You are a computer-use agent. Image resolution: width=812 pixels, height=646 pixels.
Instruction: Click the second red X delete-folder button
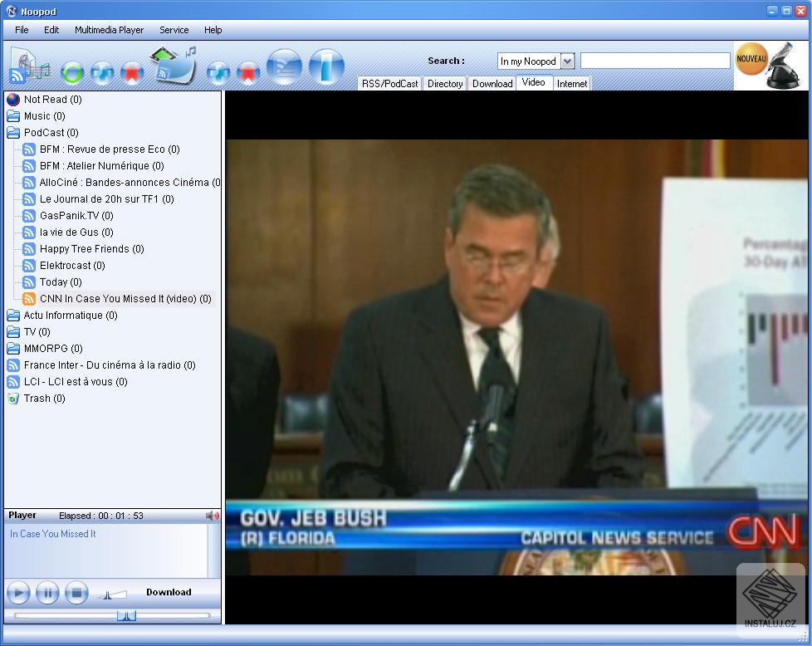(248, 72)
